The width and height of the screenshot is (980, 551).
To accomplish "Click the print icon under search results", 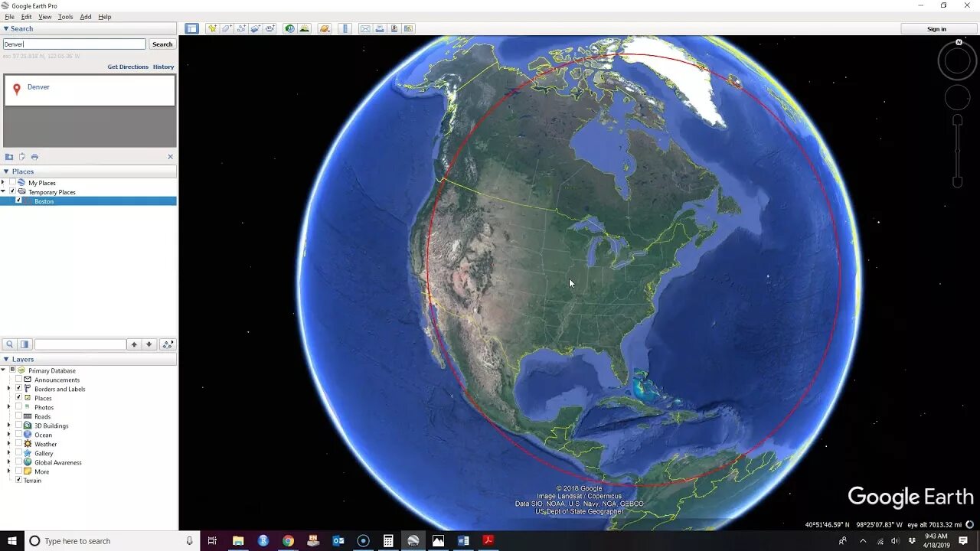I will click(x=34, y=156).
